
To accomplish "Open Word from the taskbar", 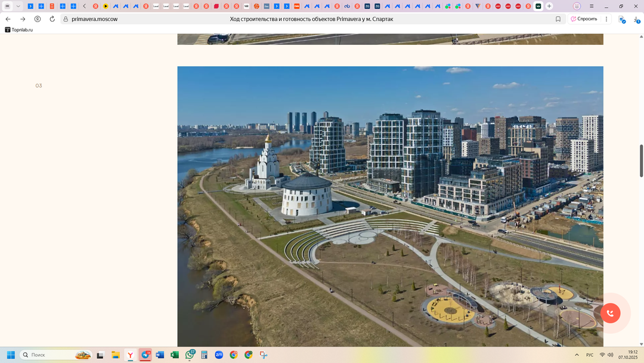I will [x=160, y=355].
